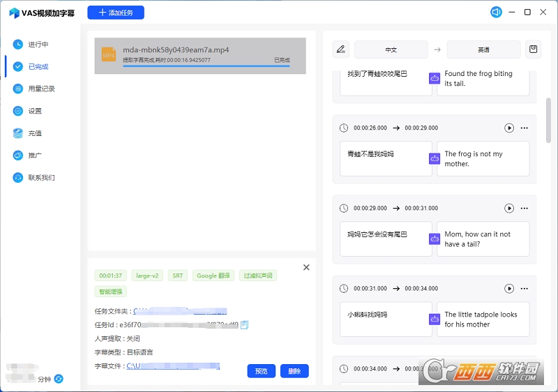This screenshot has width=558, height=392.
Task: Edit translation 'Mom, how can it not have a tail?'
Action: point(483,239)
